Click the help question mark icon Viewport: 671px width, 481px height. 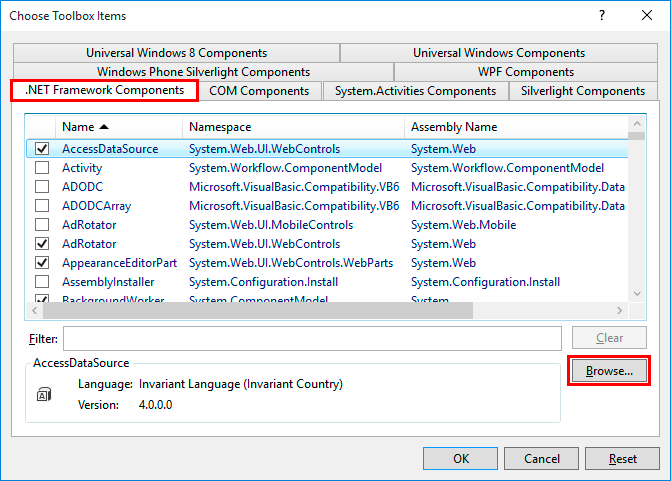(x=602, y=15)
